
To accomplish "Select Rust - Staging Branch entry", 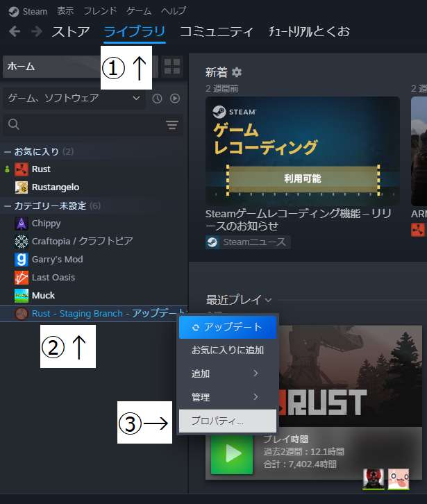I will point(93,314).
